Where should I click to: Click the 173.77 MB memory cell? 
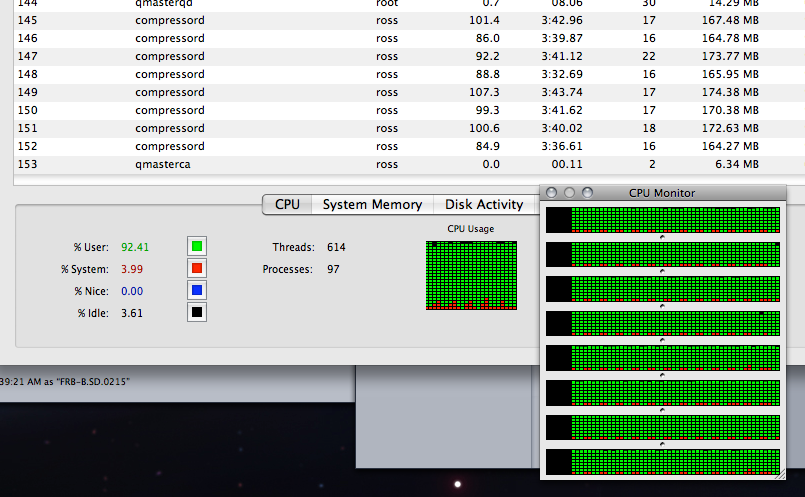730,56
